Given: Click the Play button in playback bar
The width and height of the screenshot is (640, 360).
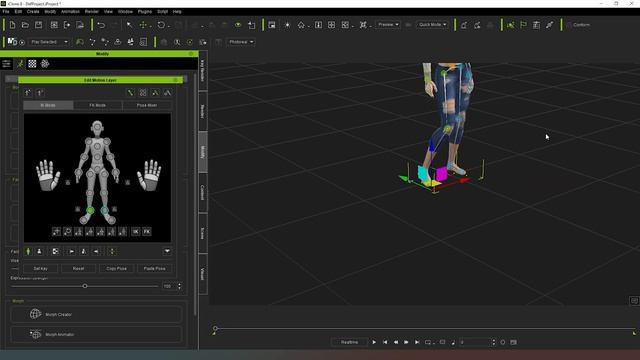Looking at the screenshot, I should click(374, 342).
